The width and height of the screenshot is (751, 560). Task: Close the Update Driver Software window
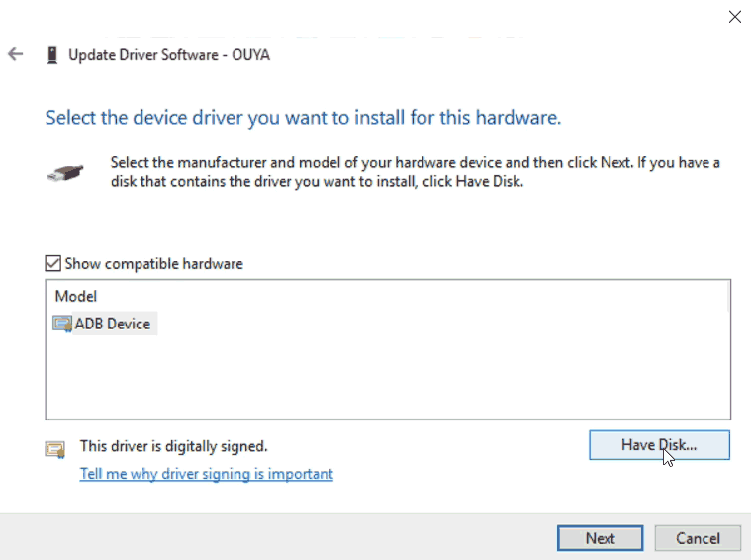[735, 17]
